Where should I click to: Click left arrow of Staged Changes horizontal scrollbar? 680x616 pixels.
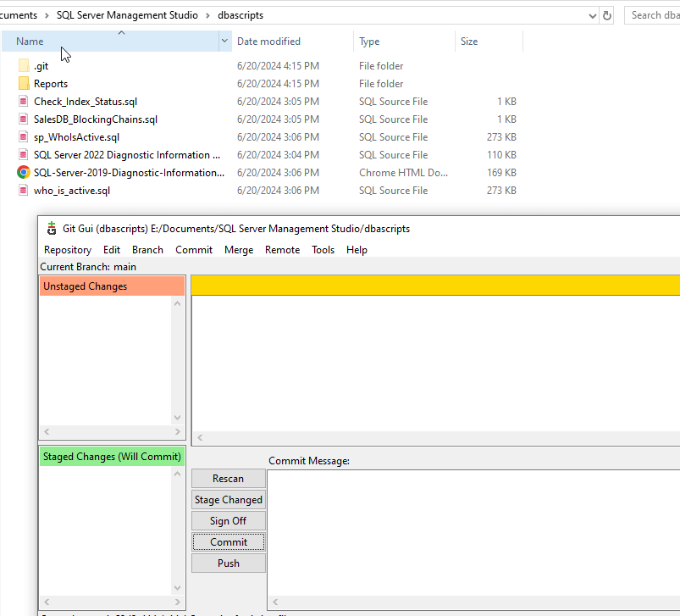coord(47,602)
